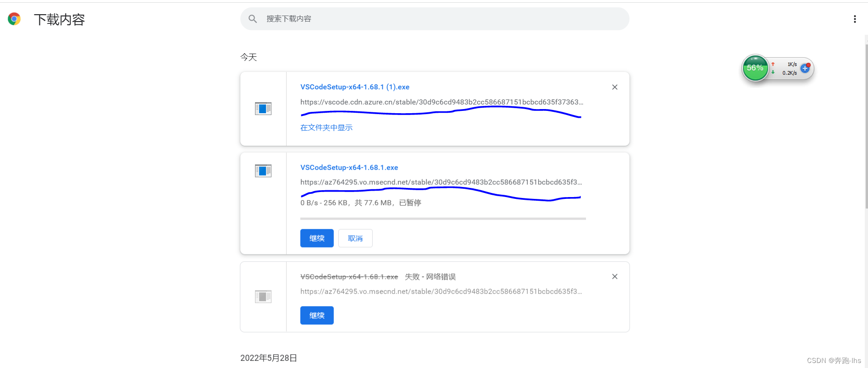
Task: Click the 2022年5月28日 date heading
Action: (x=269, y=358)
